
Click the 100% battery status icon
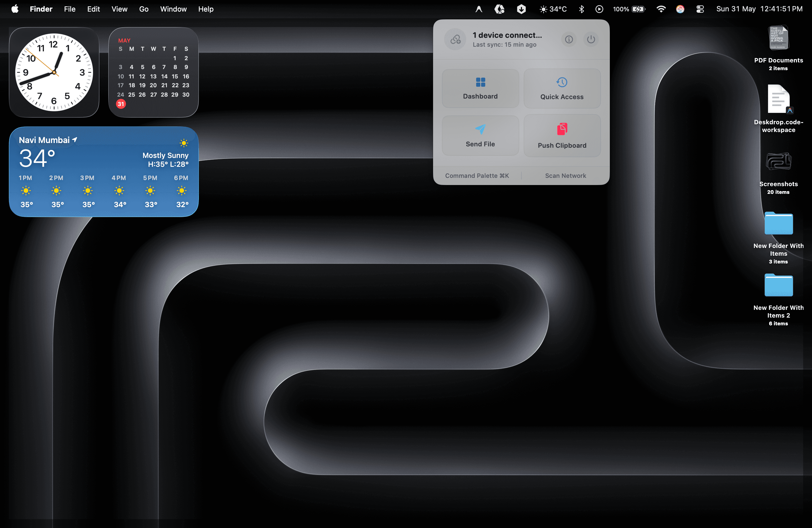tap(629, 9)
